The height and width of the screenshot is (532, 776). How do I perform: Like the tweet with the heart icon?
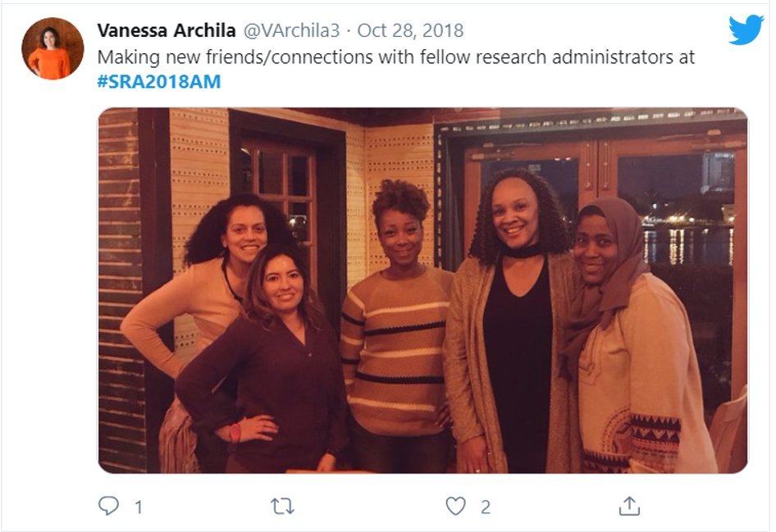click(x=455, y=507)
